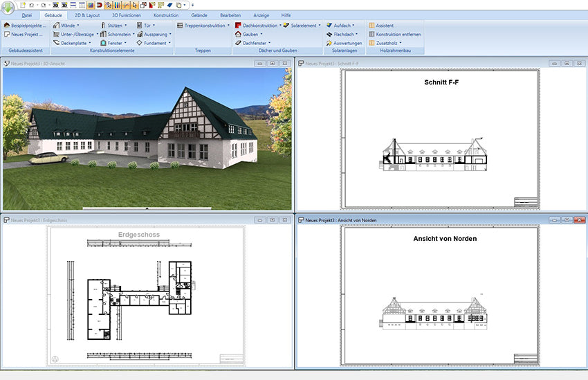
Task: Click the undo arrow icon
Action: (x=33, y=5)
